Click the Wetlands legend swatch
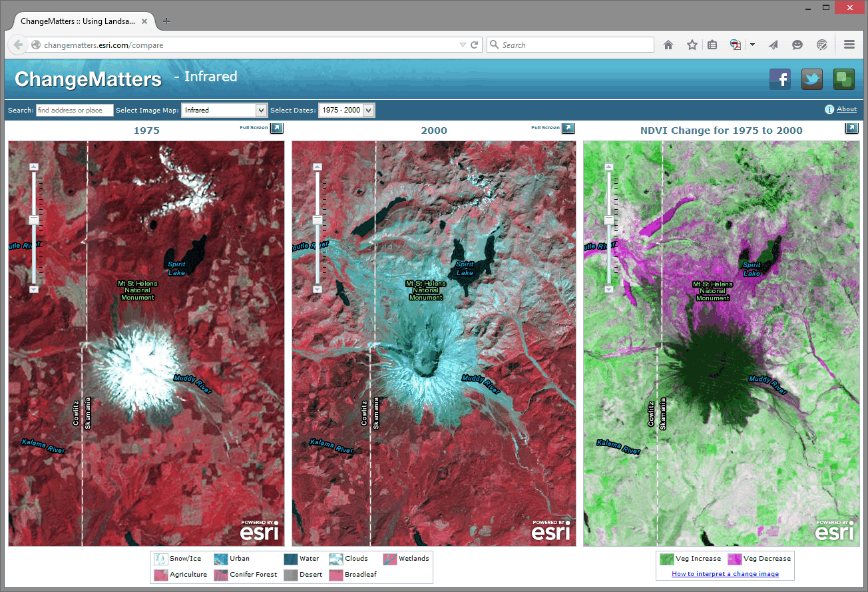Viewport: 868px width, 592px height. (x=389, y=559)
